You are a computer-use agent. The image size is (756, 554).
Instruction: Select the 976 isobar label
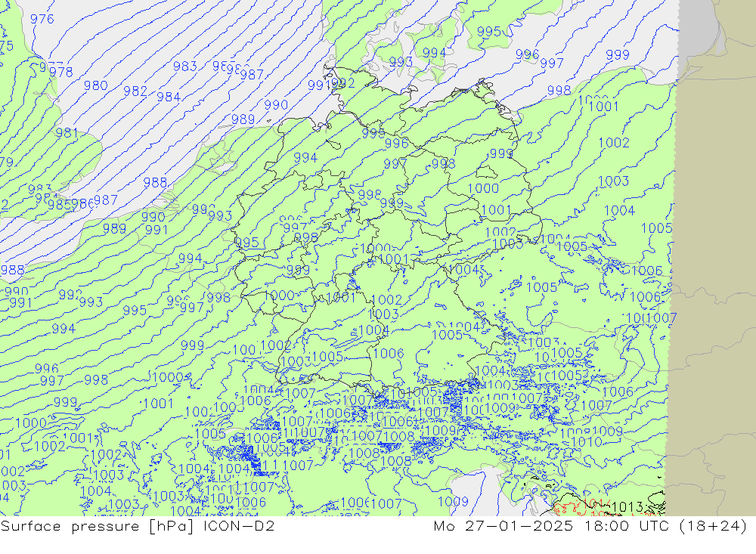(x=42, y=19)
